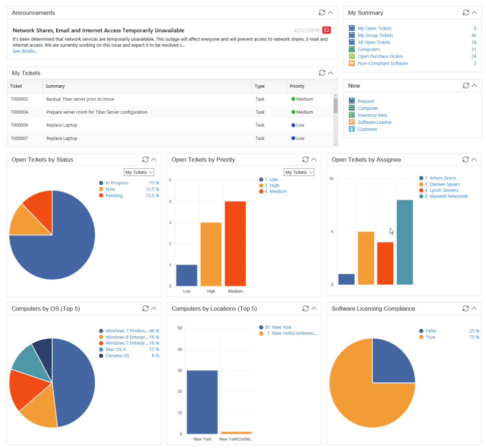Image resolution: width=486 pixels, height=448 pixels.
Task: Refresh the Open Tickets by Assignee chart
Action: 465,159
